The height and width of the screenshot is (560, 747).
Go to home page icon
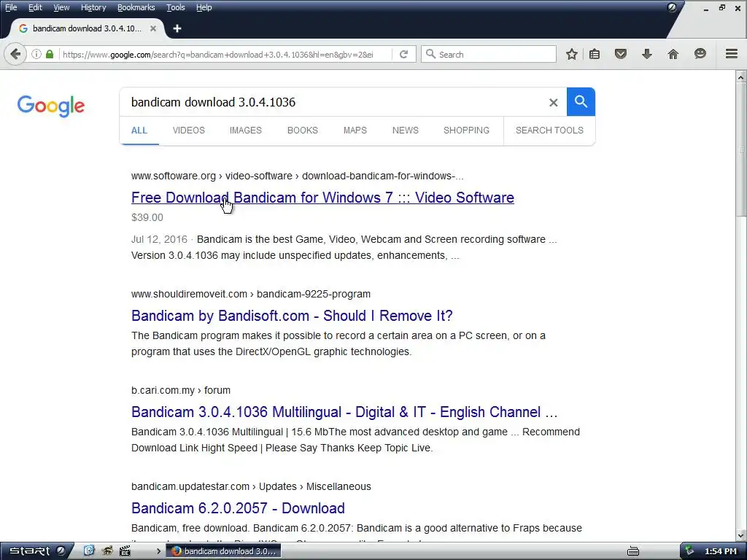click(x=673, y=54)
